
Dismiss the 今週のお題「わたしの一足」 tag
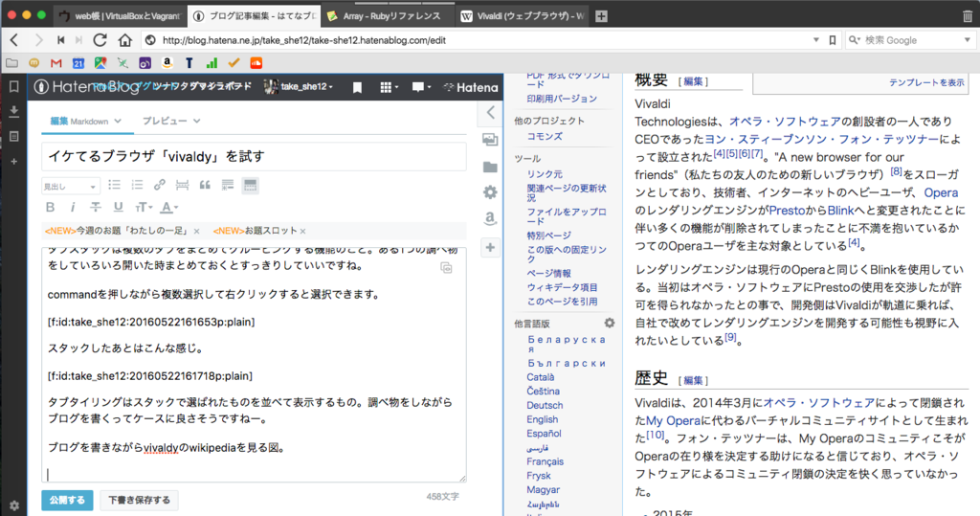coord(197,232)
